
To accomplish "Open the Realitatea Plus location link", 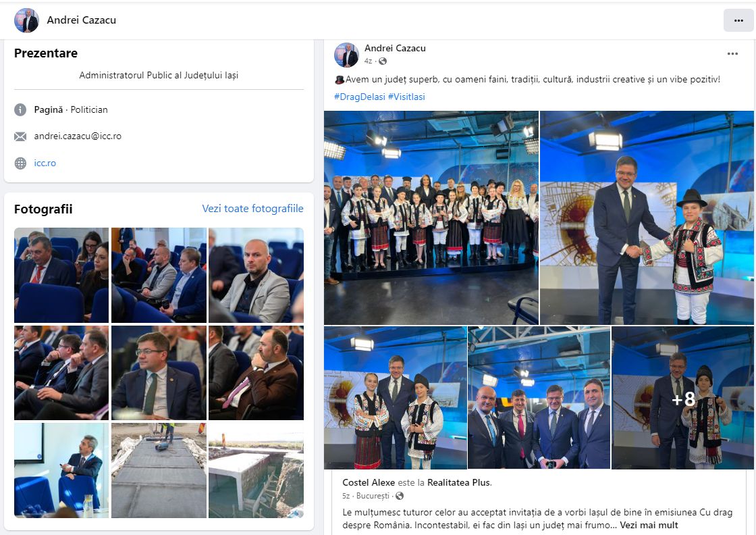I will tap(458, 482).
